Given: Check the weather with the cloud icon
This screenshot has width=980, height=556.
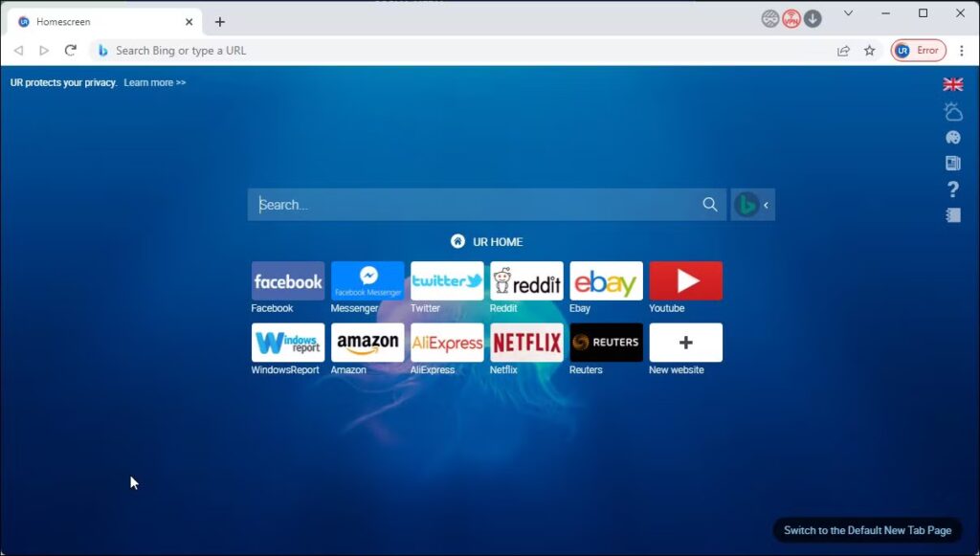Looking at the screenshot, I should point(953,112).
